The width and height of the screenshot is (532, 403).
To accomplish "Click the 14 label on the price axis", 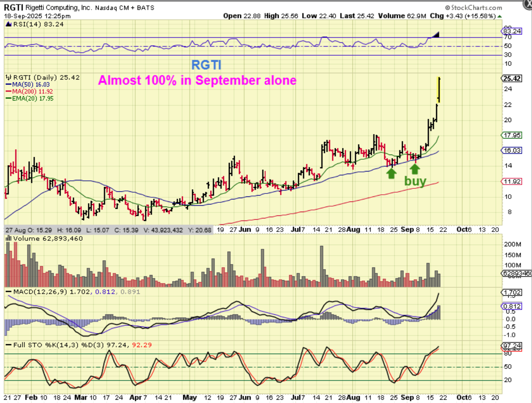I will point(508,166).
